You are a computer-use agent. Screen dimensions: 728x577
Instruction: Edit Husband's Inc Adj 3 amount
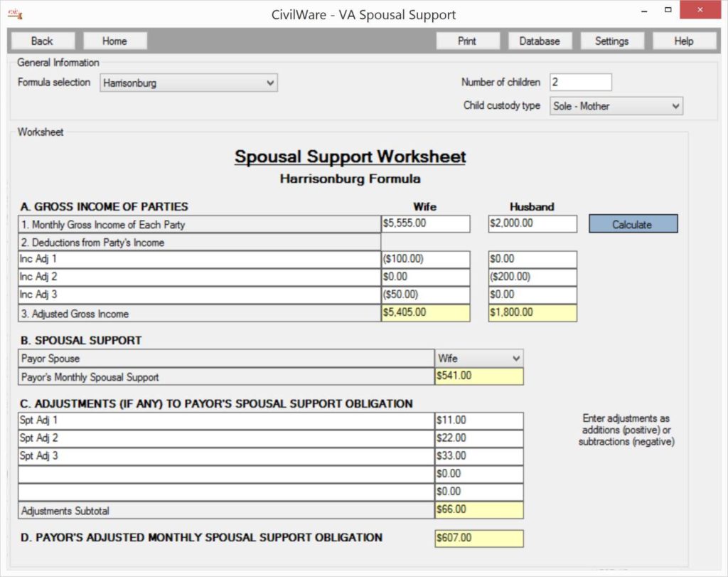532,295
